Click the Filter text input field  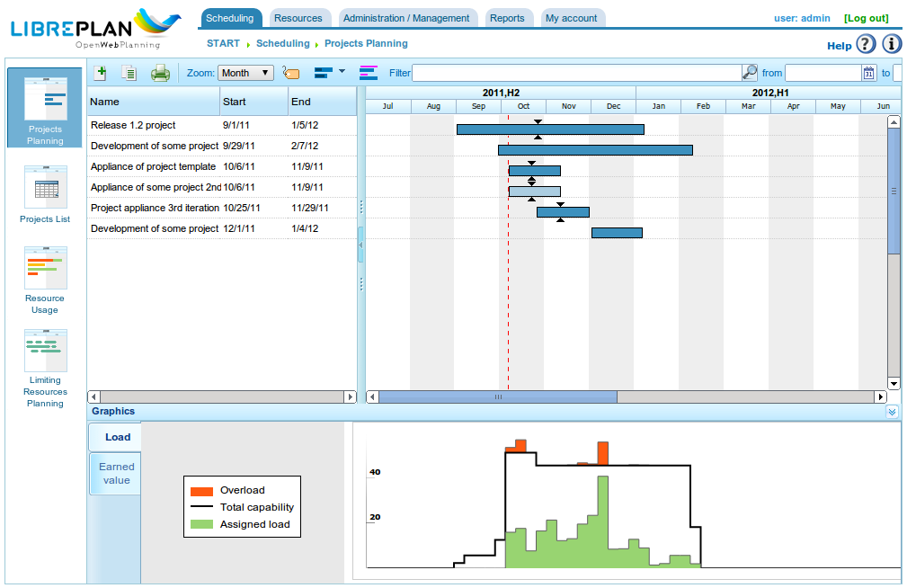[576, 73]
